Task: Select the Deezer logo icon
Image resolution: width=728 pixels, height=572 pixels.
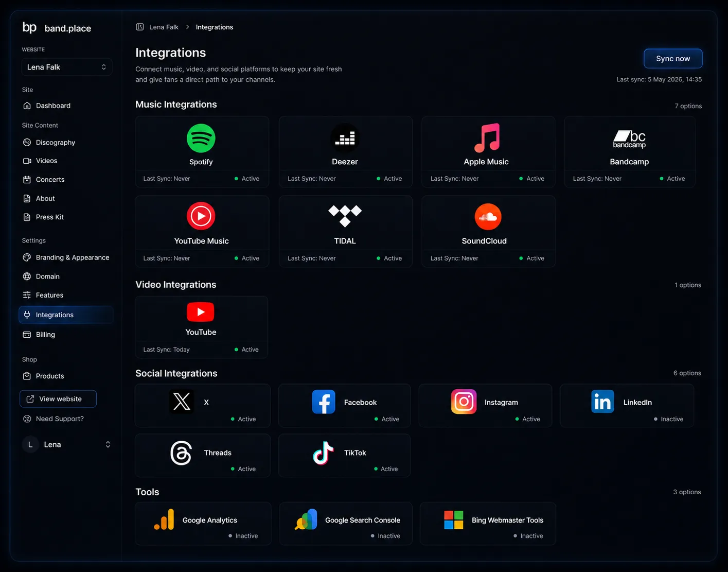Action: tap(345, 138)
